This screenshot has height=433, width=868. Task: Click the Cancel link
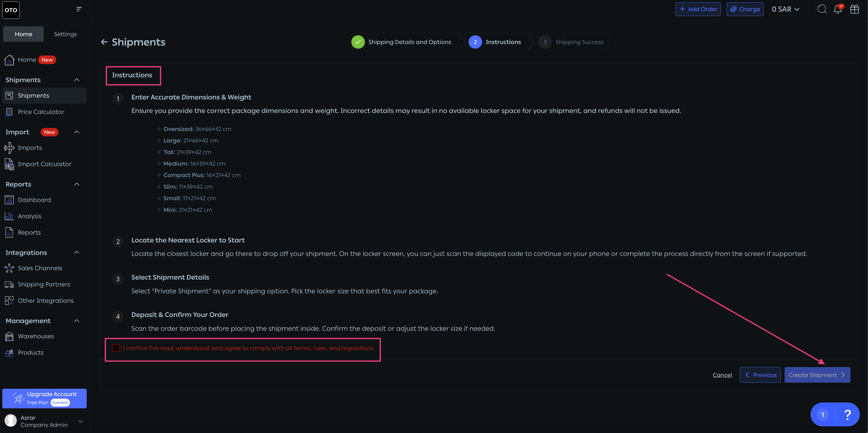click(x=722, y=375)
